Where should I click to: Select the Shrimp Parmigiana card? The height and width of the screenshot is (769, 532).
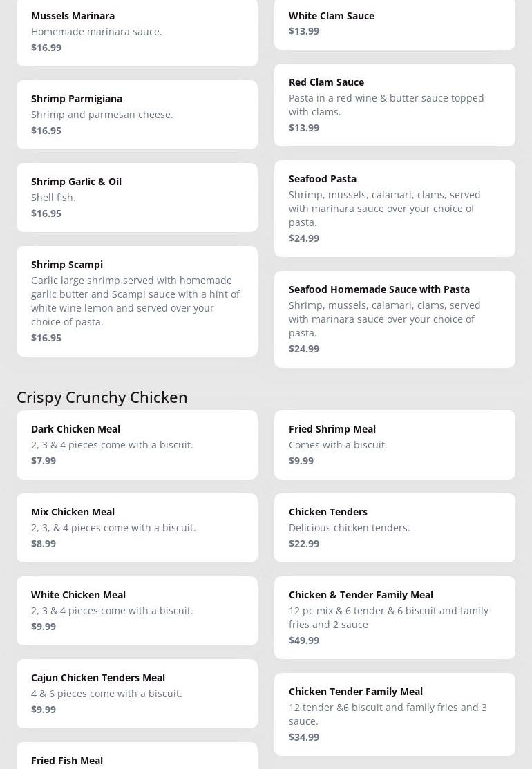(137, 114)
